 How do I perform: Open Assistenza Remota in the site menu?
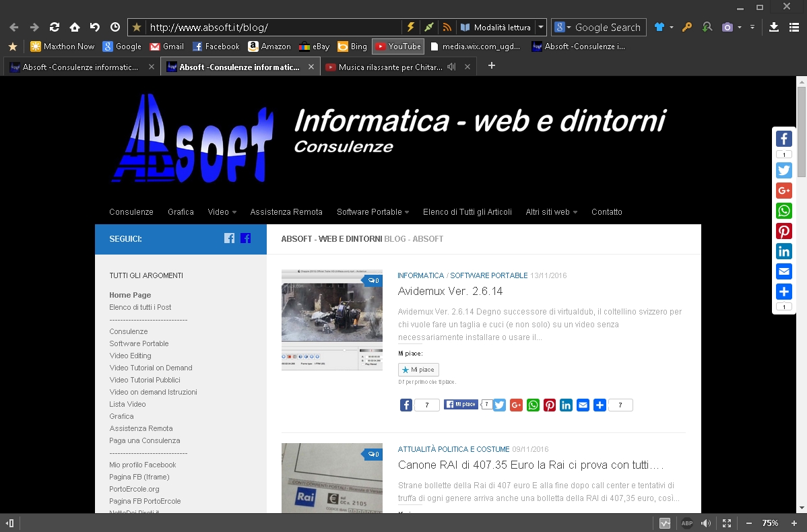[x=286, y=212]
